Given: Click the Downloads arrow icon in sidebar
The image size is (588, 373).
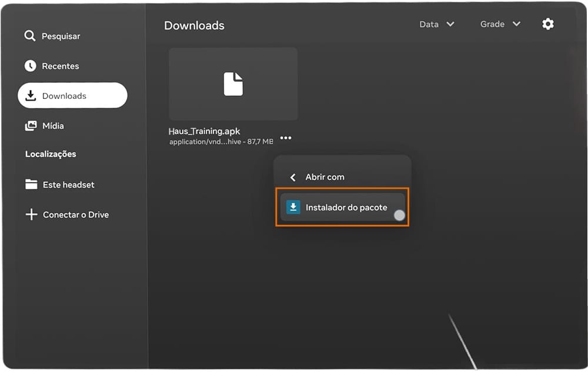Looking at the screenshot, I should pos(31,96).
